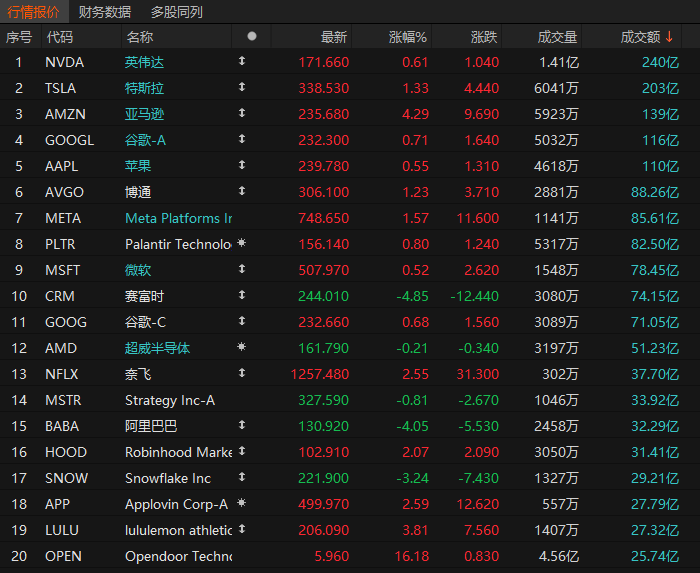Select Opendoor Technologies name cell
The image size is (700, 573).
pos(179,556)
